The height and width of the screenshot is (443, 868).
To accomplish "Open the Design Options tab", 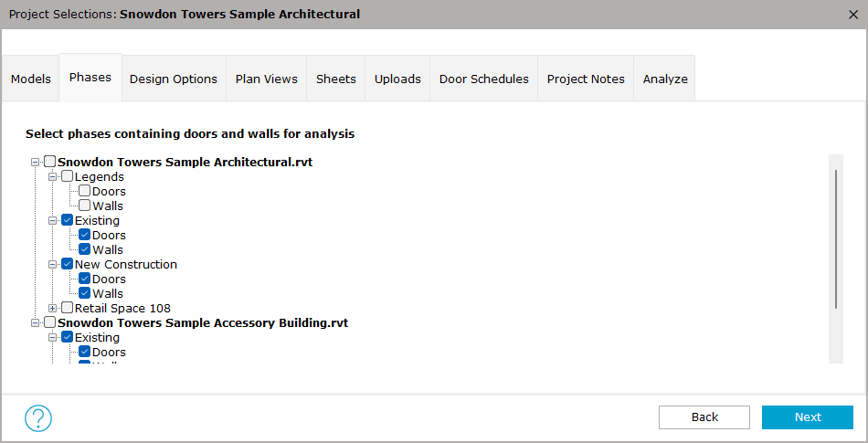I will (174, 79).
